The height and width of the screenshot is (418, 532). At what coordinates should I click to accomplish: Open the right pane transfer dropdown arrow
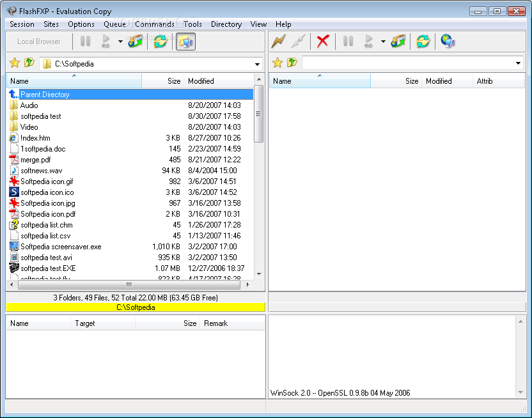[x=383, y=42]
